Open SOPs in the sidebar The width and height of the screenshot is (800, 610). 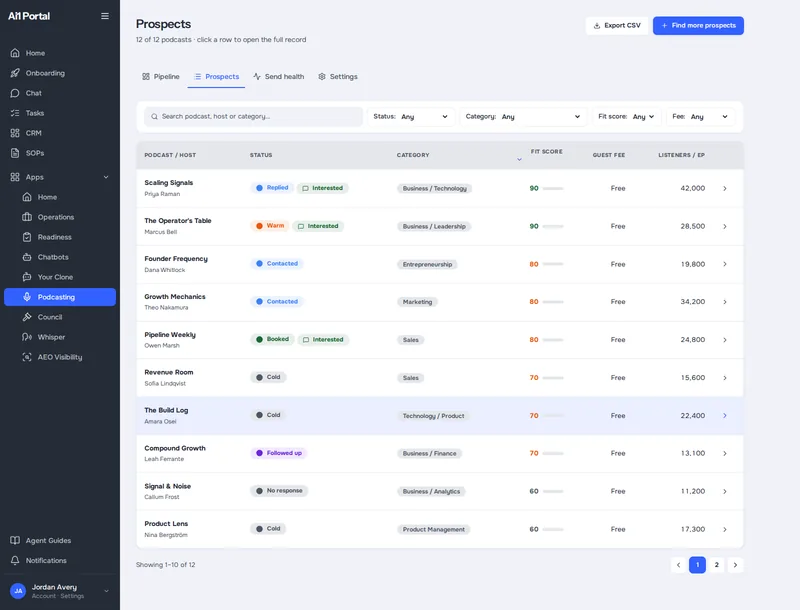[x=35, y=153]
